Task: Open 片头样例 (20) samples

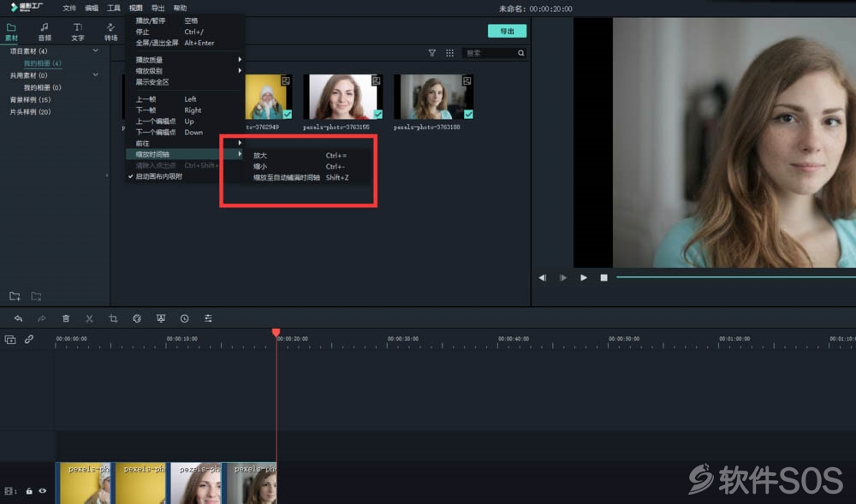Action: click(30, 112)
